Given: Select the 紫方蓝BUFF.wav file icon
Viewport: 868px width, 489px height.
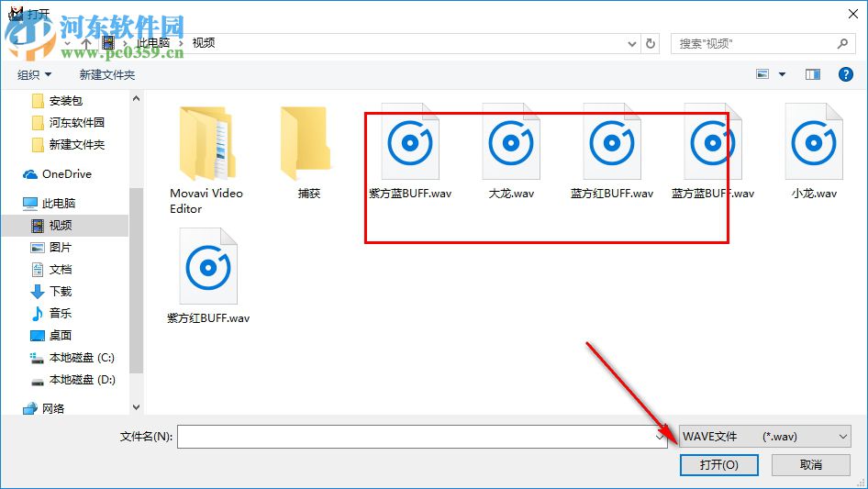Looking at the screenshot, I should tap(410, 142).
